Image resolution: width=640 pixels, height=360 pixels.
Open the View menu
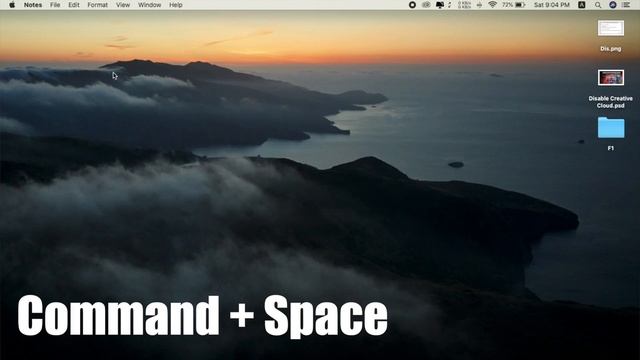coord(122,5)
